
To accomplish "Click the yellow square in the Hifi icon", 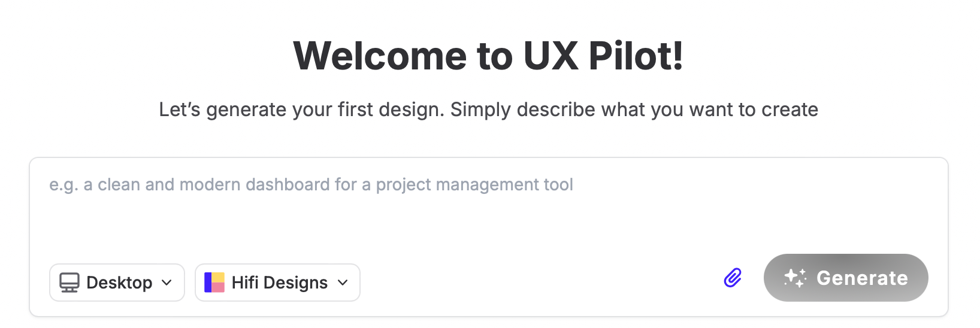I will coord(218,277).
